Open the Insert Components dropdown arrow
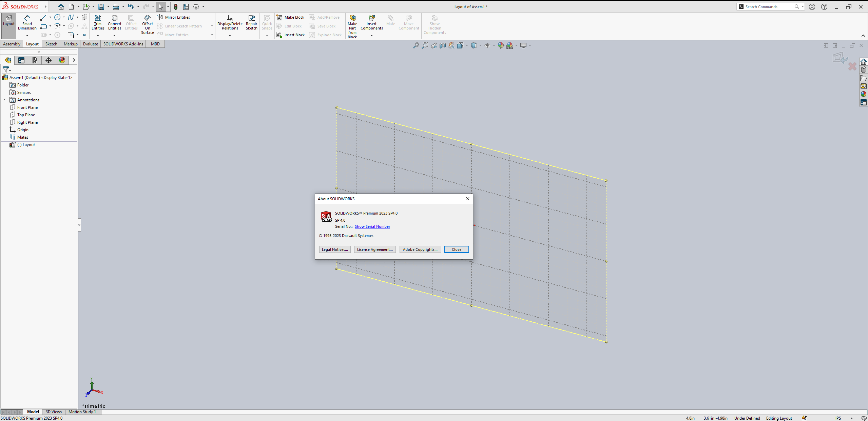 click(x=371, y=36)
